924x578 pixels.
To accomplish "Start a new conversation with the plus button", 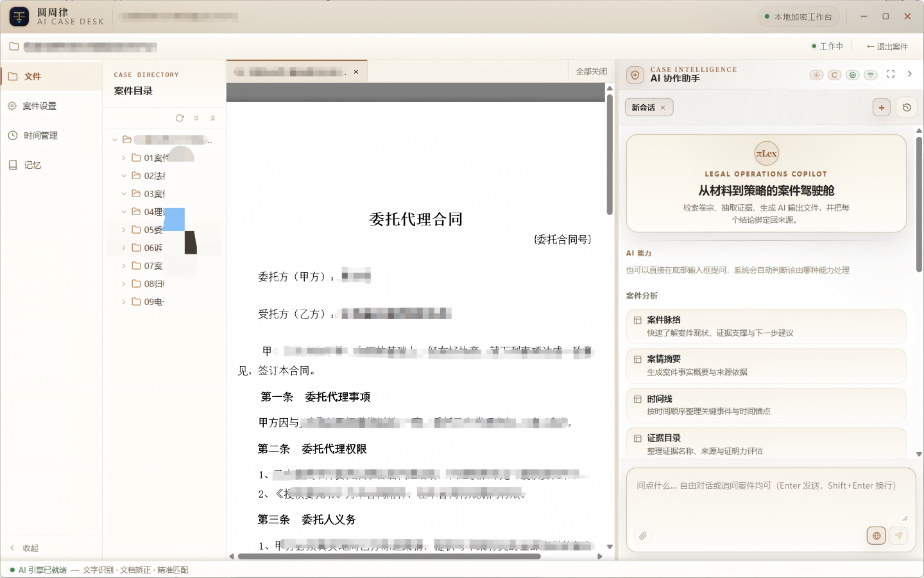I will coord(882,108).
